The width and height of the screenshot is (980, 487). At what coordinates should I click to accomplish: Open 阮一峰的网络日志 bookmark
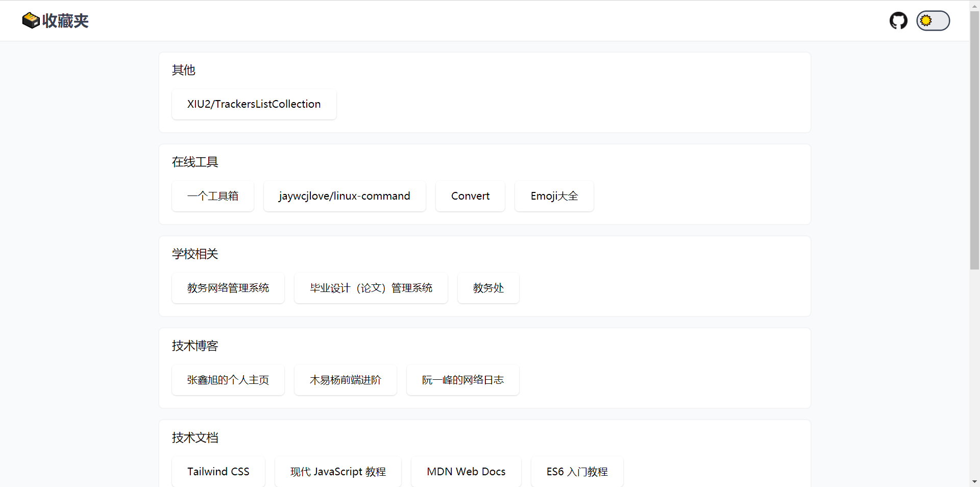pos(463,380)
